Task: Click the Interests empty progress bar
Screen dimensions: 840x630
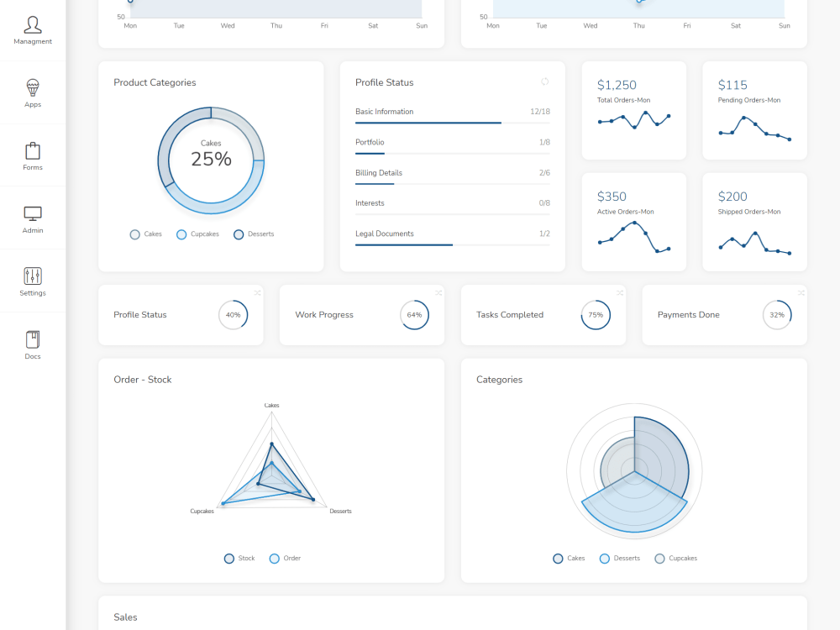Action: 453,214
